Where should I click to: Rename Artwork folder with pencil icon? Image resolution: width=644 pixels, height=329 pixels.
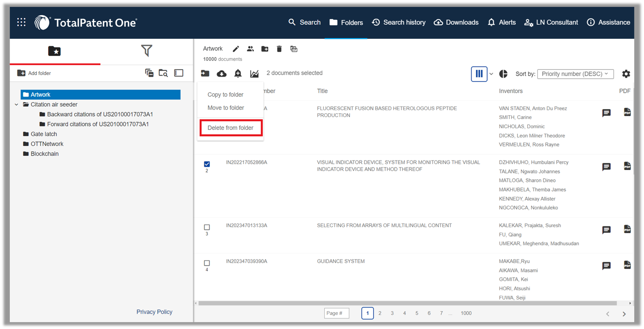tap(236, 49)
